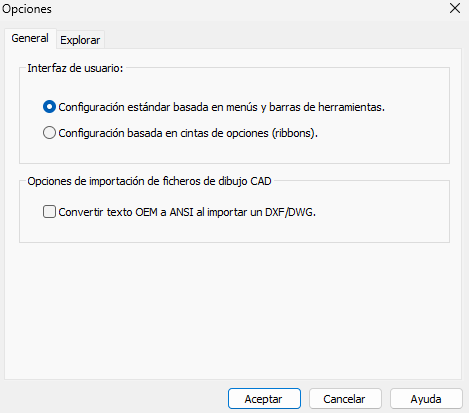The height and width of the screenshot is (413, 469).
Task: Close the Opciones dialog with the X
Action: tap(455, 8)
